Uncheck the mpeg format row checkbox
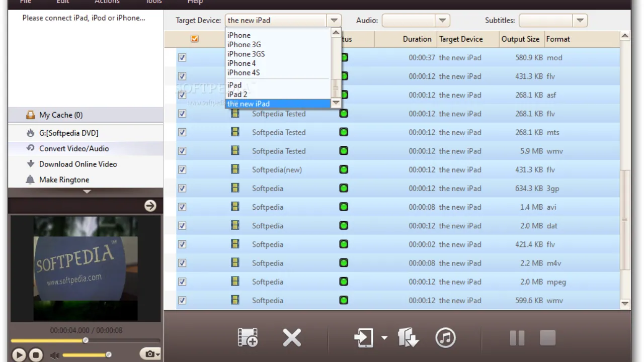This screenshot has height=362, width=644. [x=182, y=282]
